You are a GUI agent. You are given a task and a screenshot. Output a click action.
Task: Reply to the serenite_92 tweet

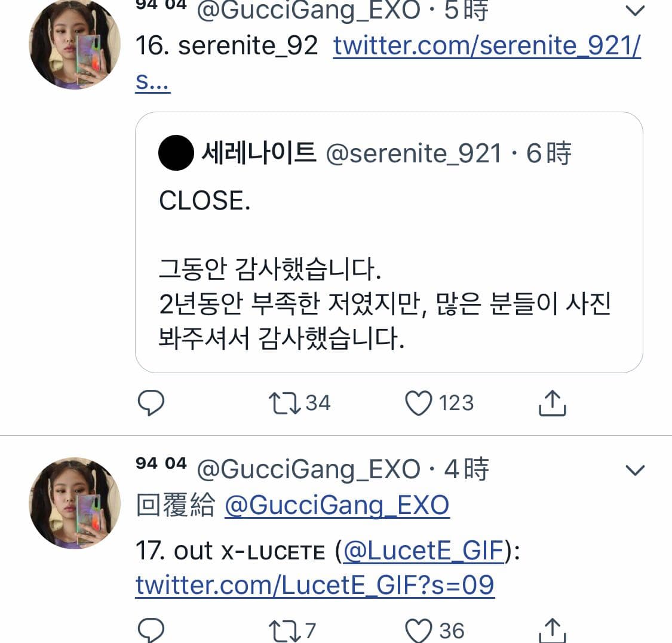(x=151, y=403)
